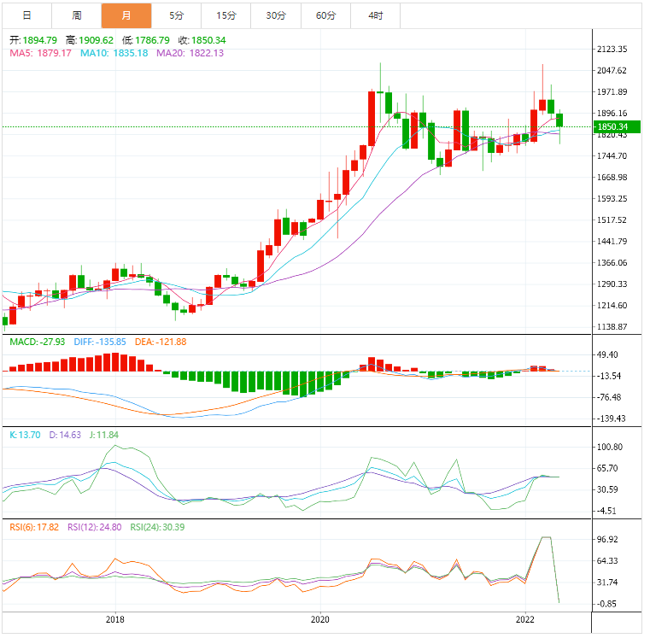650x644 pixels.
Task: Click the MA10: 1835.18 legend label
Action: (114, 53)
